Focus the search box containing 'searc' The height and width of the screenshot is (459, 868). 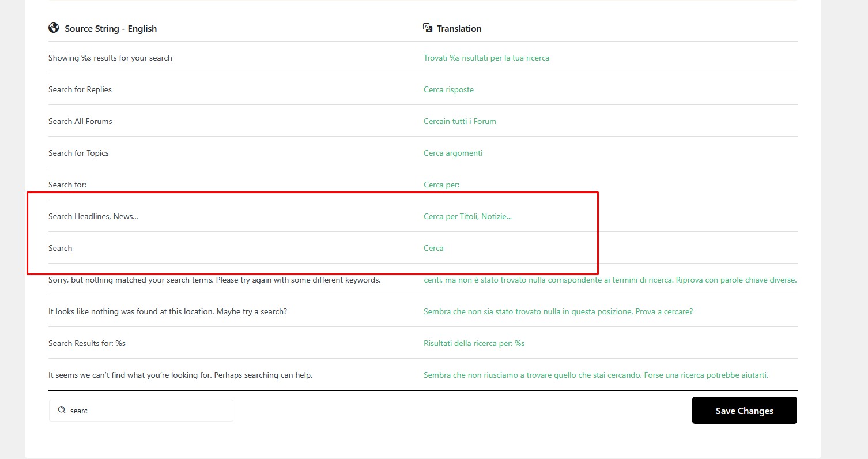coord(141,411)
